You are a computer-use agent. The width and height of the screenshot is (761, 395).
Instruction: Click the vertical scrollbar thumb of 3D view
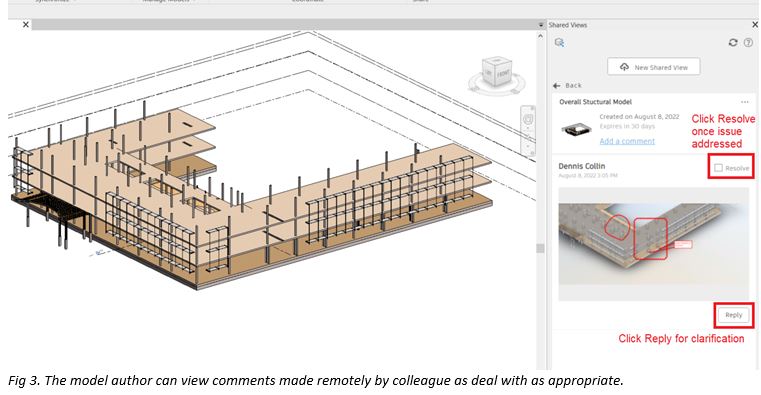click(x=540, y=248)
